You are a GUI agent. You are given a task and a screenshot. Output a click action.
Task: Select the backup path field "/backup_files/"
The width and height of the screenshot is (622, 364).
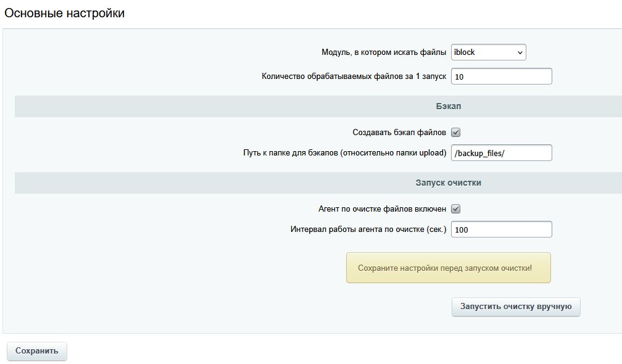[x=501, y=152]
